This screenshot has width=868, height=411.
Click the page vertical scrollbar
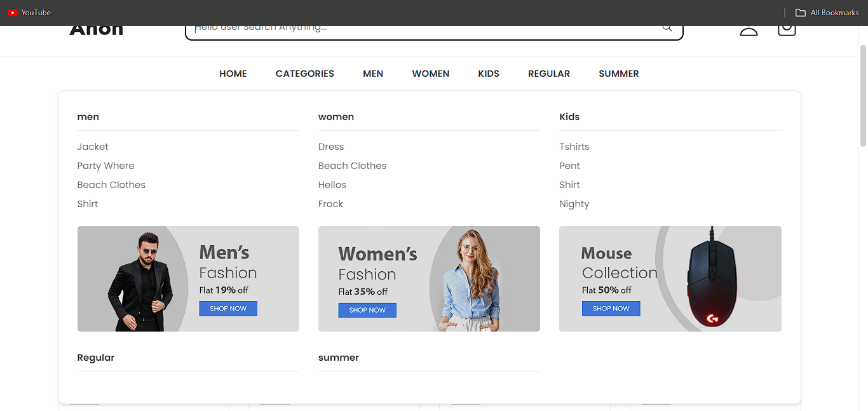pos(864,95)
